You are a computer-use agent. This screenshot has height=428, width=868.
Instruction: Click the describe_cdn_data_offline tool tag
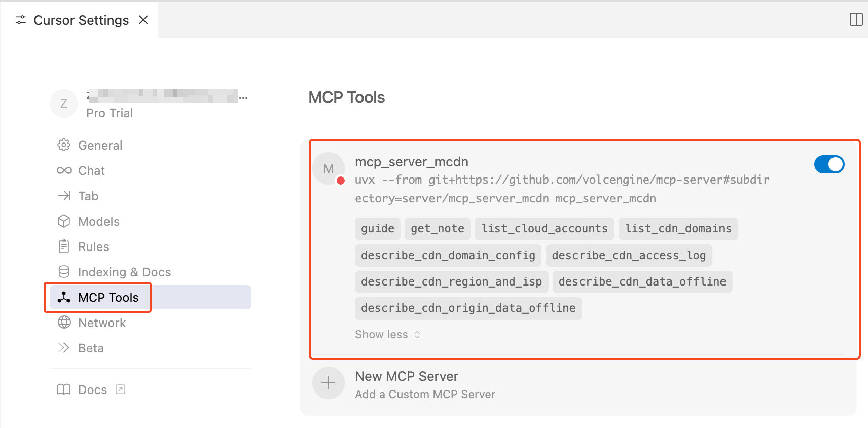pos(642,281)
